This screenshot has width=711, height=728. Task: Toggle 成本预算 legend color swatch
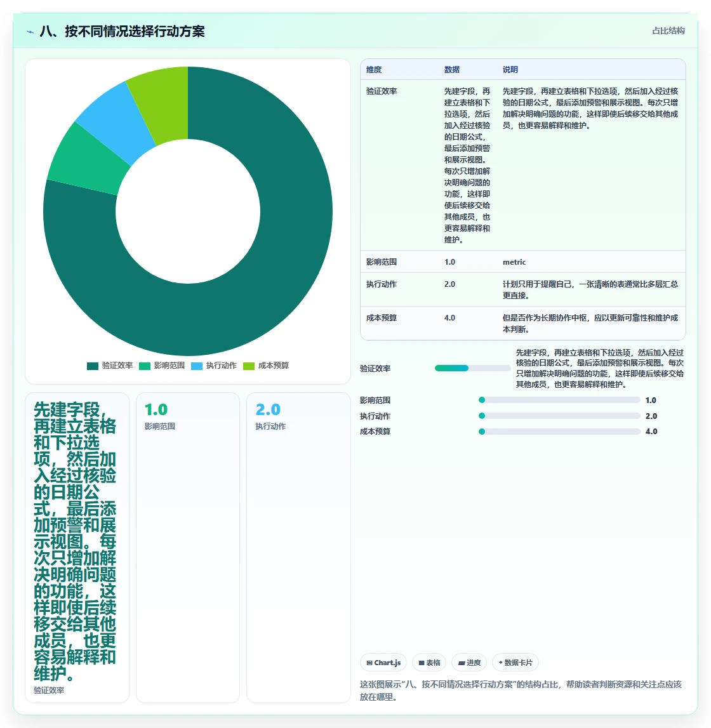(249, 366)
